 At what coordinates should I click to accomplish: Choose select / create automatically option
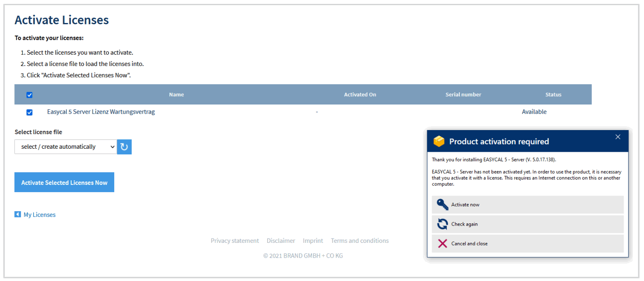pos(65,147)
